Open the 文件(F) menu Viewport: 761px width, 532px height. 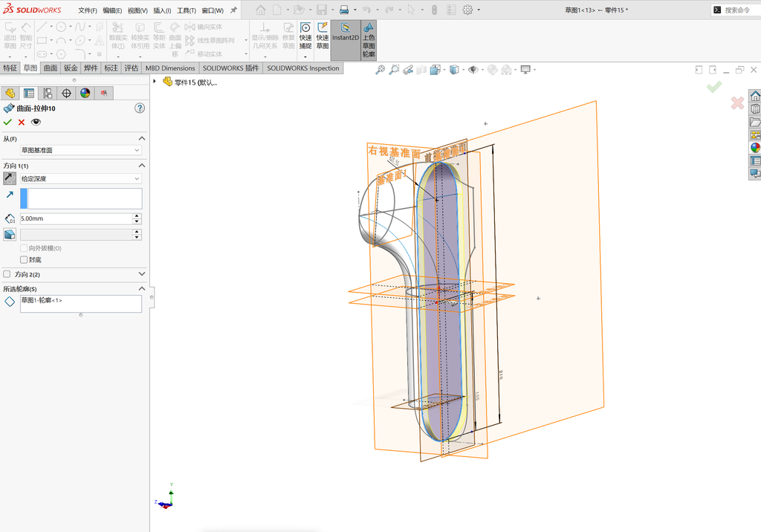[88, 10]
